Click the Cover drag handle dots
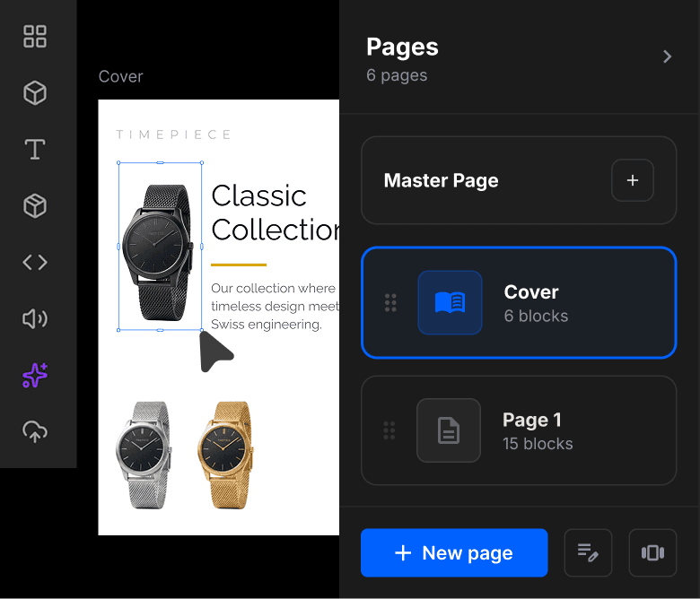 [x=390, y=303]
